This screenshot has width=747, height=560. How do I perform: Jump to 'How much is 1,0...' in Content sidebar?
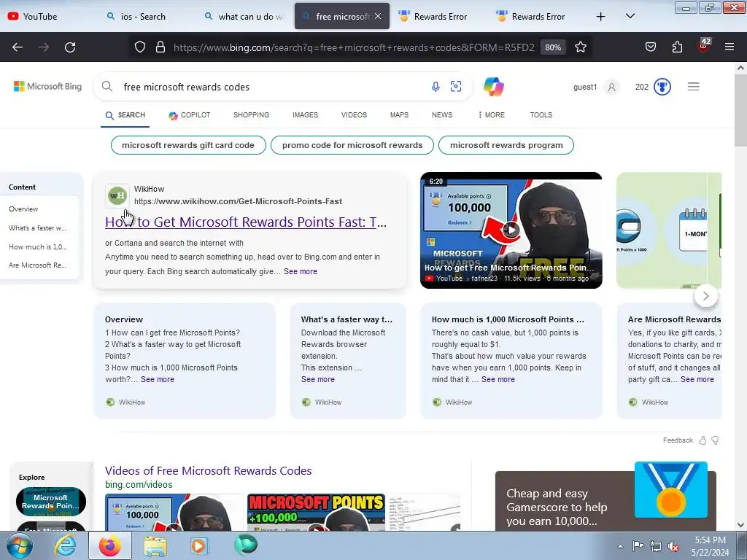tap(38, 246)
